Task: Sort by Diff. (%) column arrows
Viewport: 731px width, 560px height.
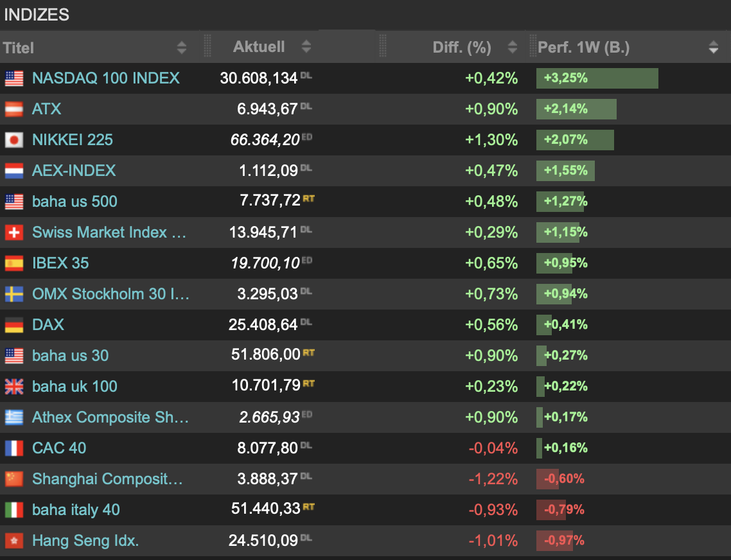Action: coord(513,47)
